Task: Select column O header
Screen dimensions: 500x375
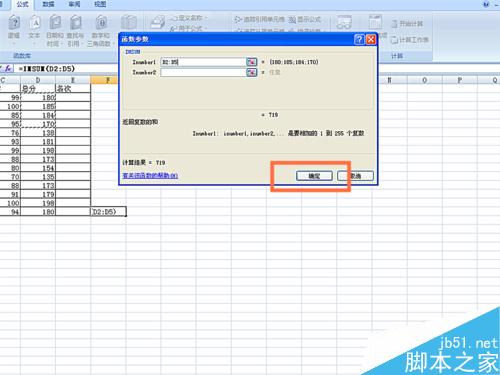Action: [424, 80]
